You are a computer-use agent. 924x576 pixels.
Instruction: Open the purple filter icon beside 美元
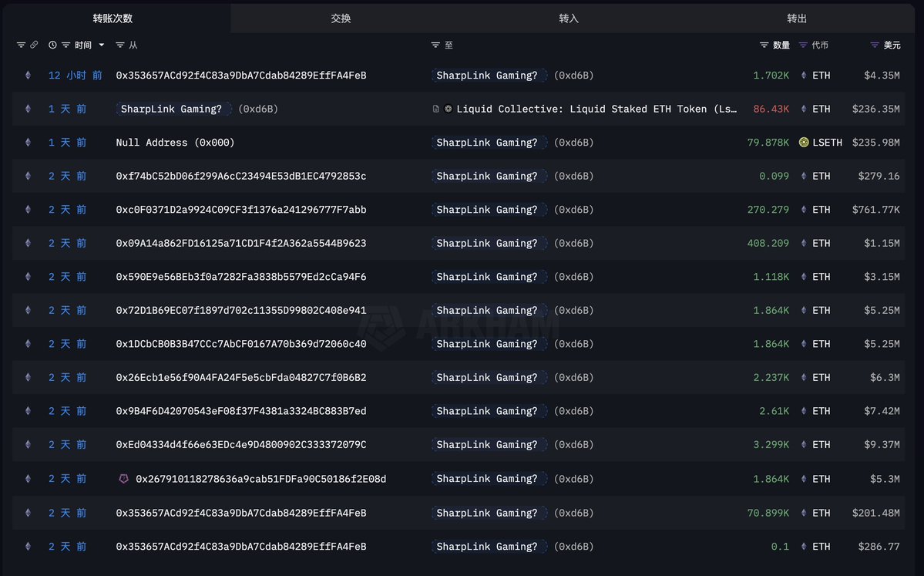coord(875,45)
